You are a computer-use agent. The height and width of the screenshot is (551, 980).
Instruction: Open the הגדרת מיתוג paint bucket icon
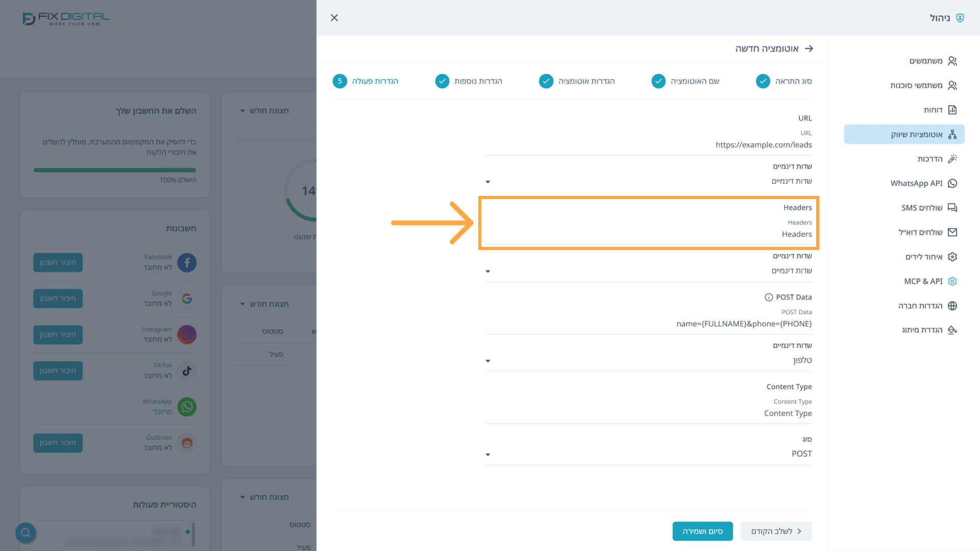(952, 330)
